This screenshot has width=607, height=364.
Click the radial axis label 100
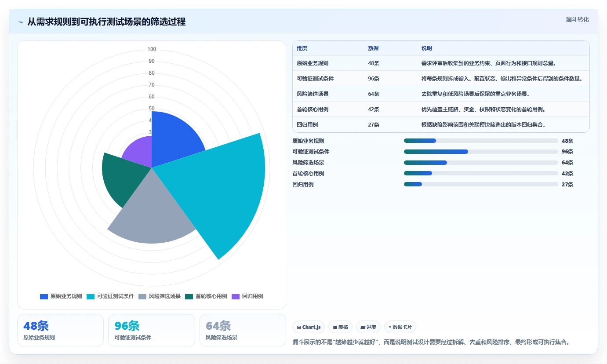click(x=152, y=49)
